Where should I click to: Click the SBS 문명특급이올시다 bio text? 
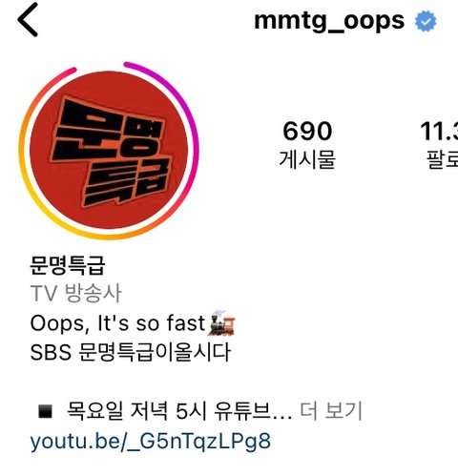[x=130, y=352]
